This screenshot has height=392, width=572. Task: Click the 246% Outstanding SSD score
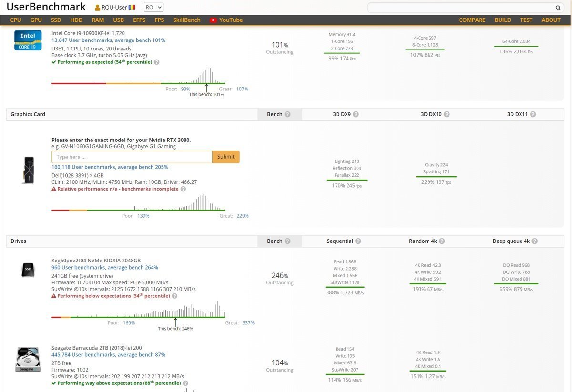coord(280,278)
